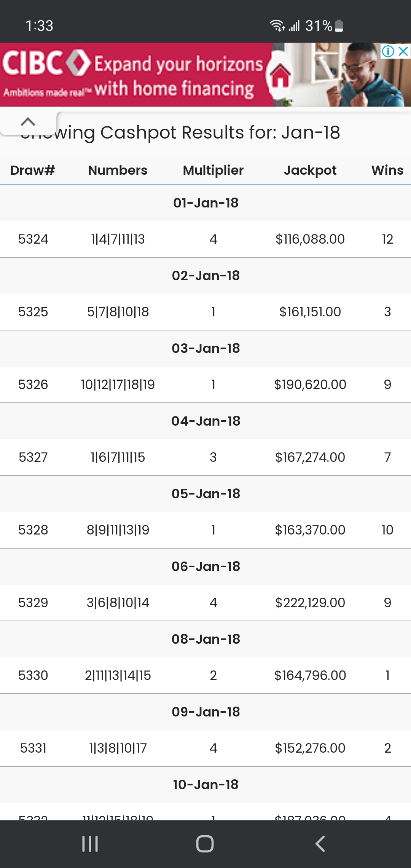Sort by the Draw# column header
This screenshot has width=411, height=868.
[33, 170]
